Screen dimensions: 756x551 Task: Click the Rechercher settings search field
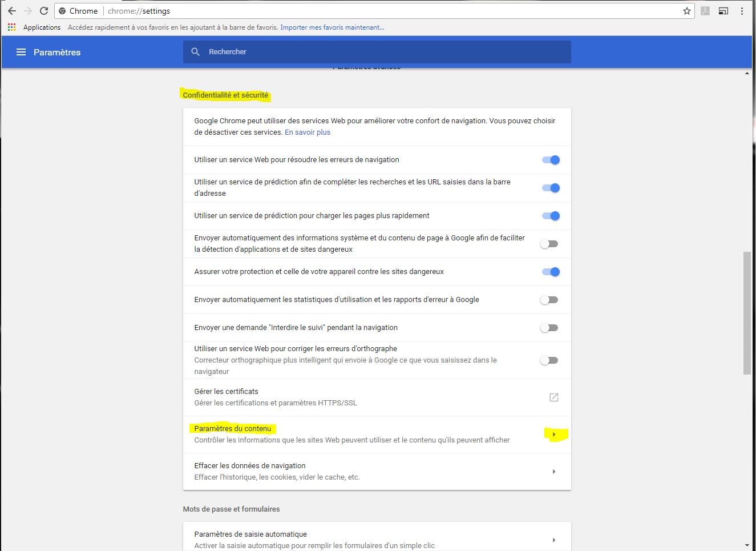click(x=377, y=52)
